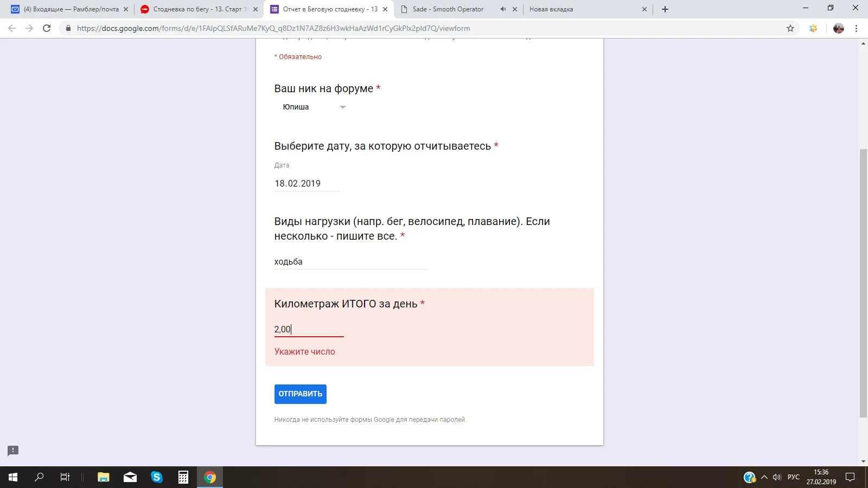View site security lock info
This screenshot has width=868, height=488.
point(68,28)
